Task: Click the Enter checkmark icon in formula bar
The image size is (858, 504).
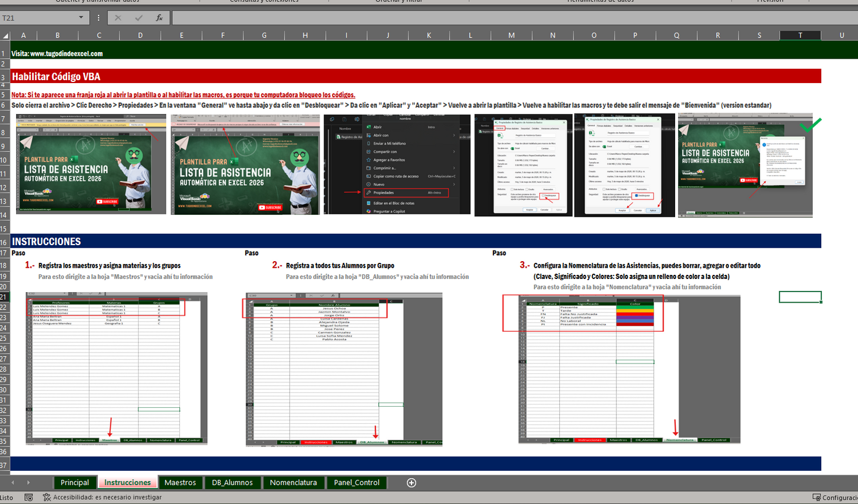Action: 138,18
